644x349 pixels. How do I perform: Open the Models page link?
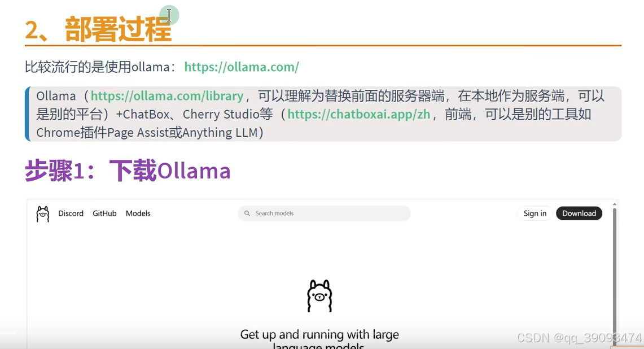138,213
